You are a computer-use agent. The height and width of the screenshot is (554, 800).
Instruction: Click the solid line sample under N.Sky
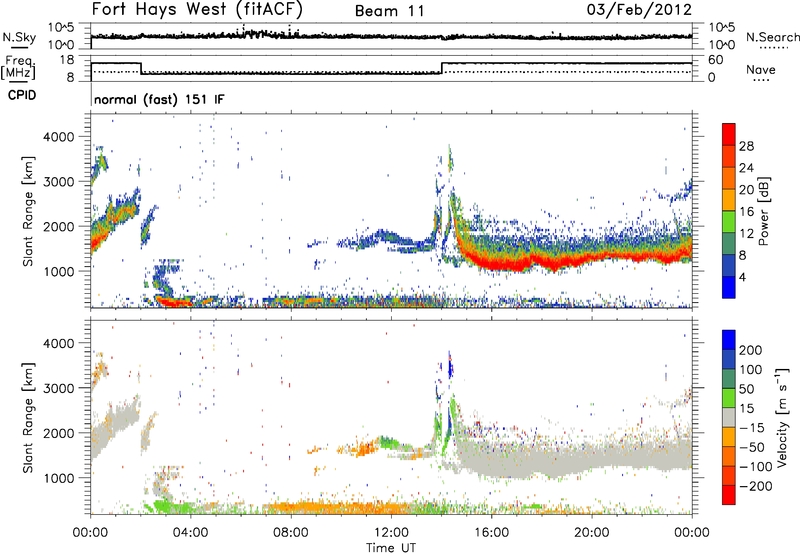coord(19,48)
